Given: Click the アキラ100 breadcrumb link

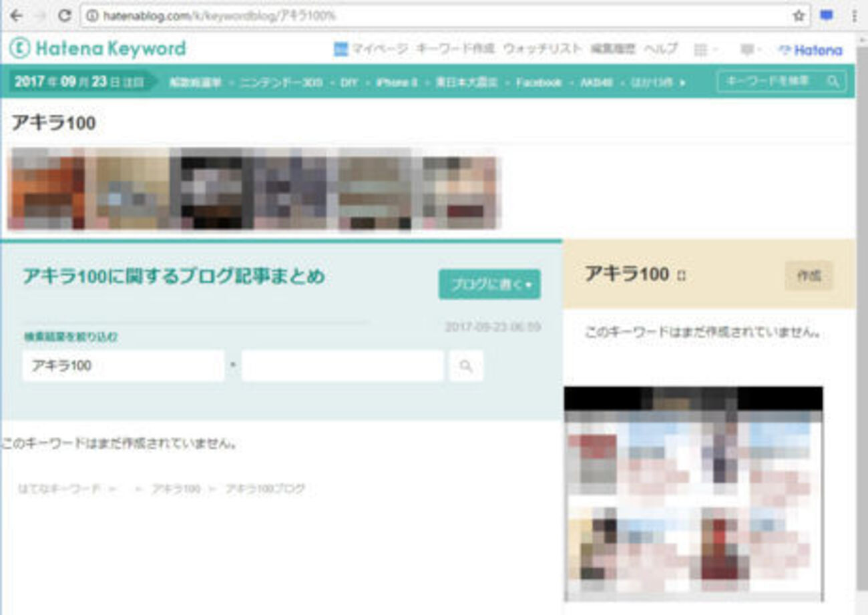Looking at the screenshot, I should click(176, 489).
